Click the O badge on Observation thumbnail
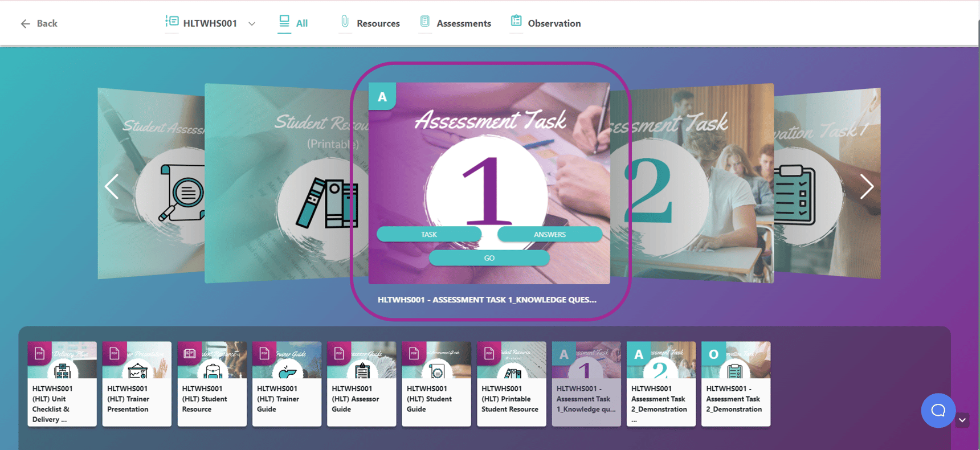The image size is (980, 450). (713, 354)
